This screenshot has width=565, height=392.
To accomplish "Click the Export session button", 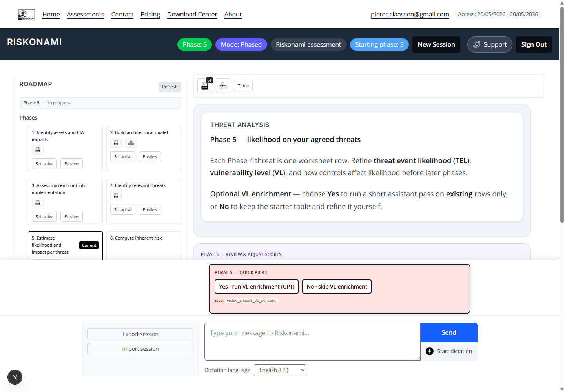I will click(140, 334).
